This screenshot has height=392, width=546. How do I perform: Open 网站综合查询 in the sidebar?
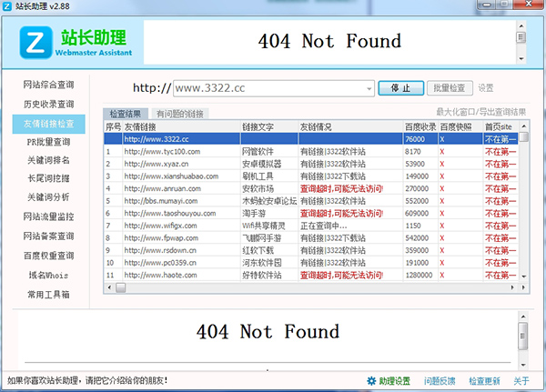[49, 85]
